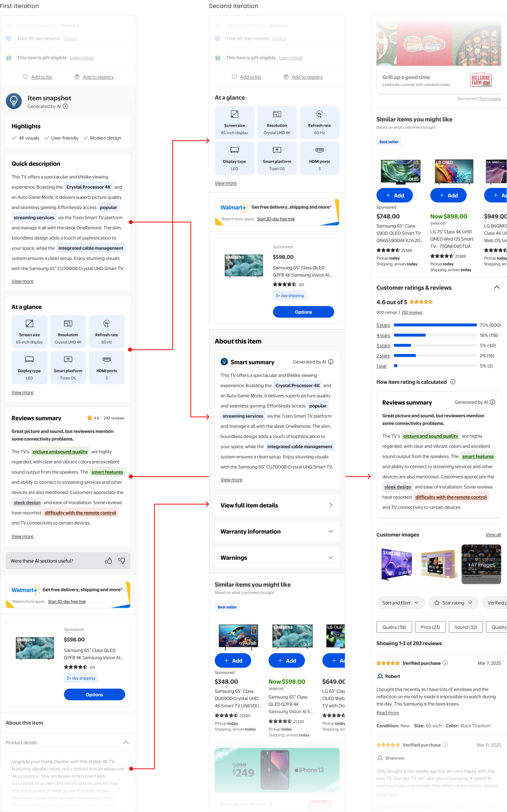The image size is (507, 812).
Task: Select the Quality (38) review filter chip
Action: 394,627
